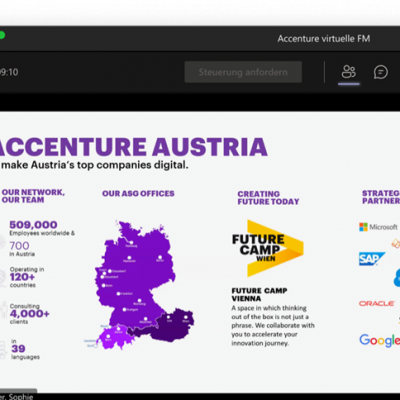Click the Accenture virtuelle FM window title

[324, 39]
